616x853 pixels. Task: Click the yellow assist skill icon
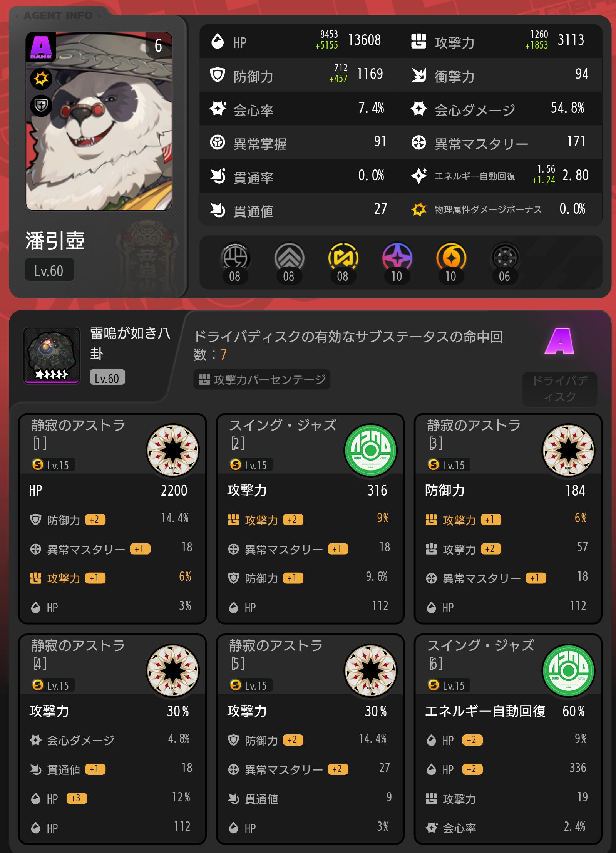click(343, 257)
